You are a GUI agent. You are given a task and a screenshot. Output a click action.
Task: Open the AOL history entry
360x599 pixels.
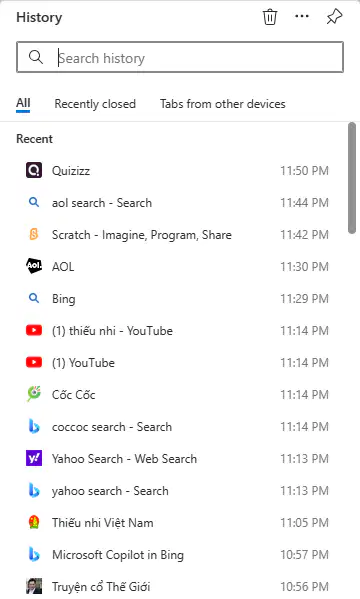pos(177,266)
